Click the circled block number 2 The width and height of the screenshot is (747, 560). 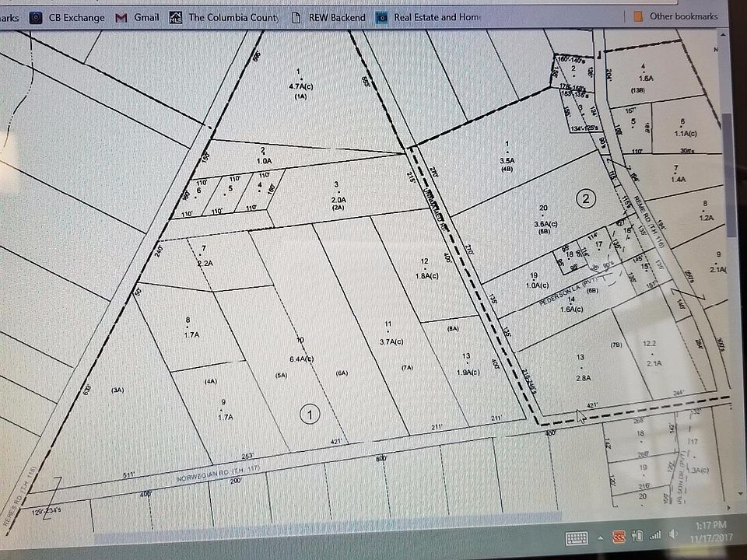(586, 198)
